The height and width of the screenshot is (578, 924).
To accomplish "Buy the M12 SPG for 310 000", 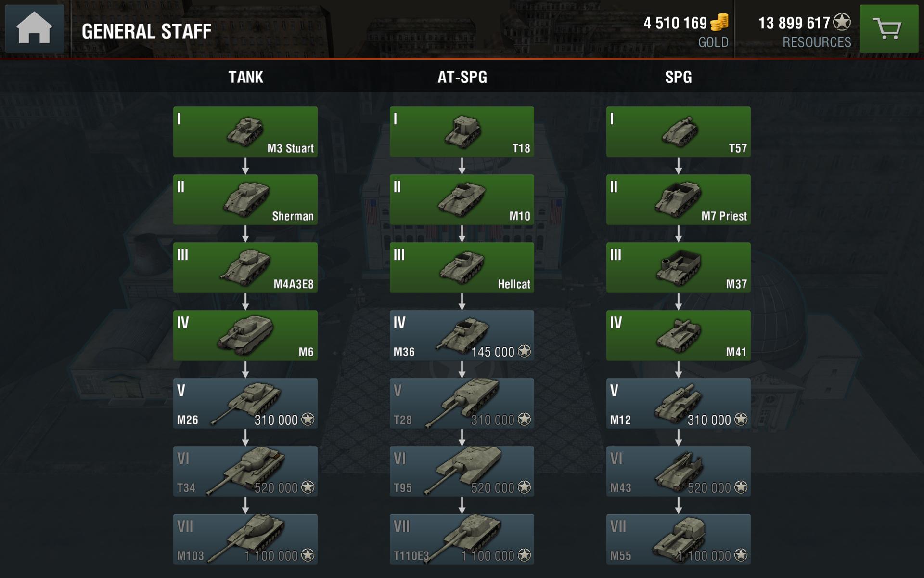I will pyautogui.click(x=679, y=404).
